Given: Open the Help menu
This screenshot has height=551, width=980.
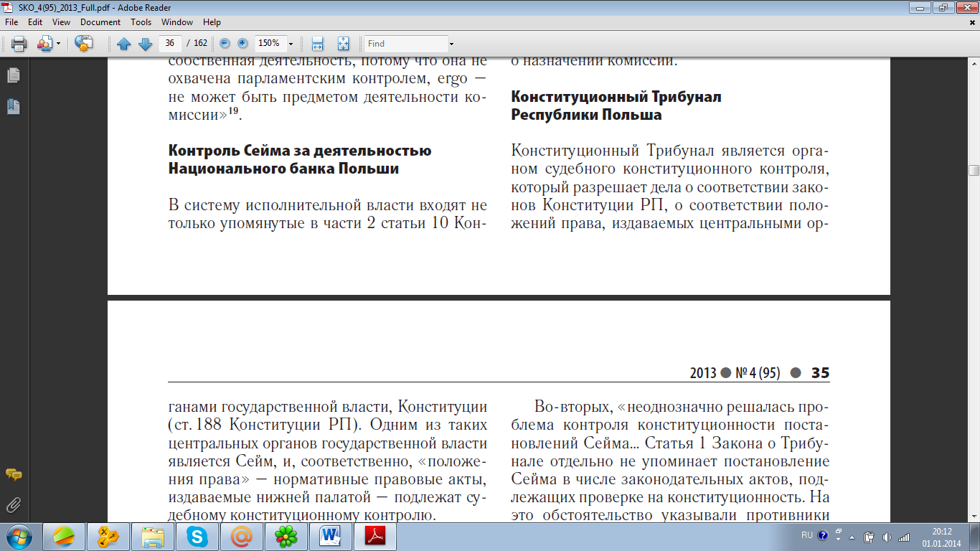Looking at the screenshot, I should 212,22.
